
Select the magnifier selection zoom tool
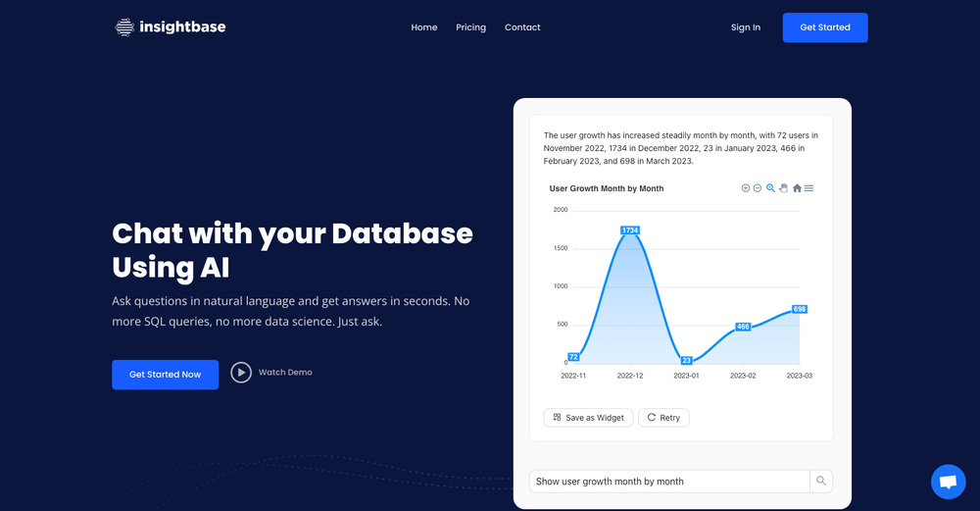[770, 188]
